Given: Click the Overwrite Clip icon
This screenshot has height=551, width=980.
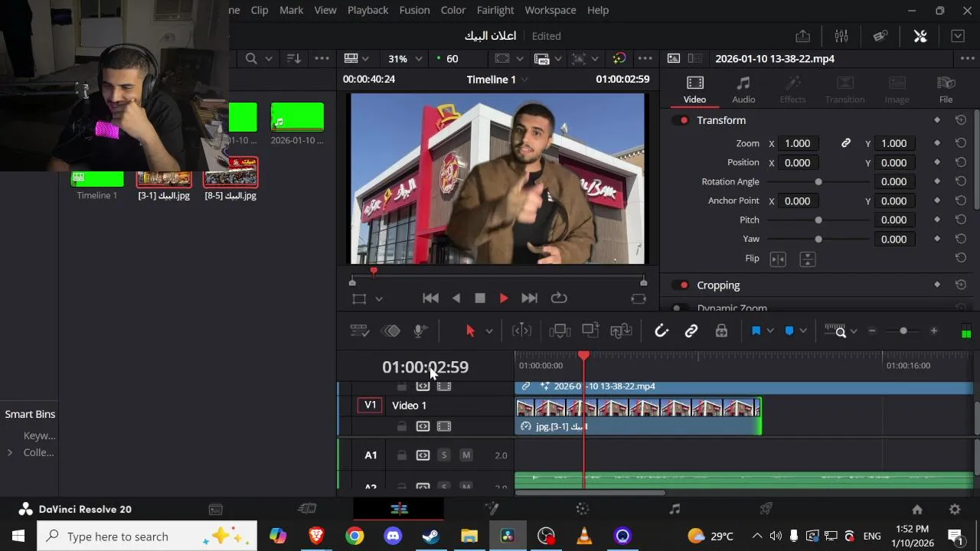Looking at the screenshot, I should (x=590, y=331).
